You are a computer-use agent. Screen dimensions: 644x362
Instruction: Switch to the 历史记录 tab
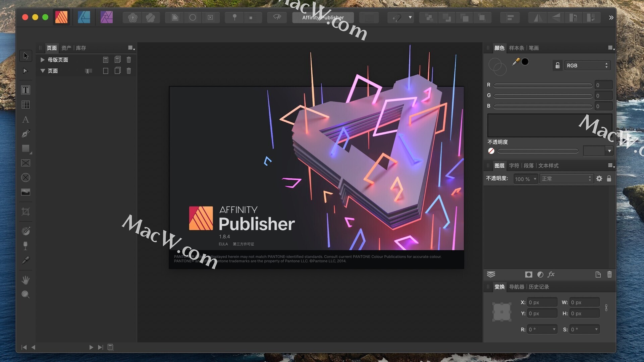point(539,287)
